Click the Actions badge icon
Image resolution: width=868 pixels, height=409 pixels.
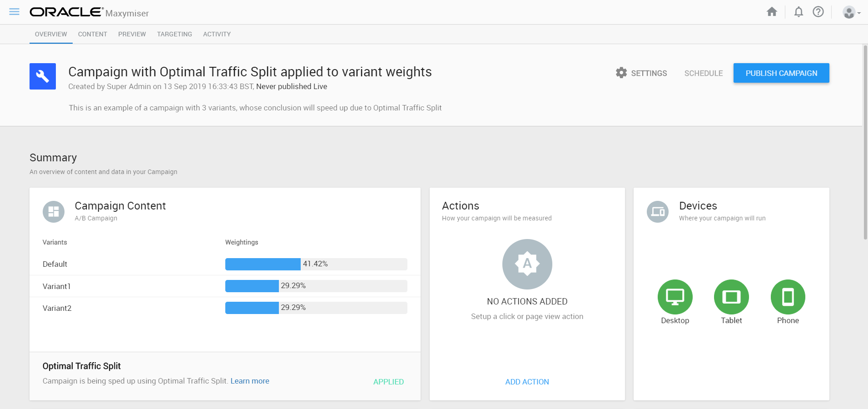pyautogui.click(x=527, y=264)
